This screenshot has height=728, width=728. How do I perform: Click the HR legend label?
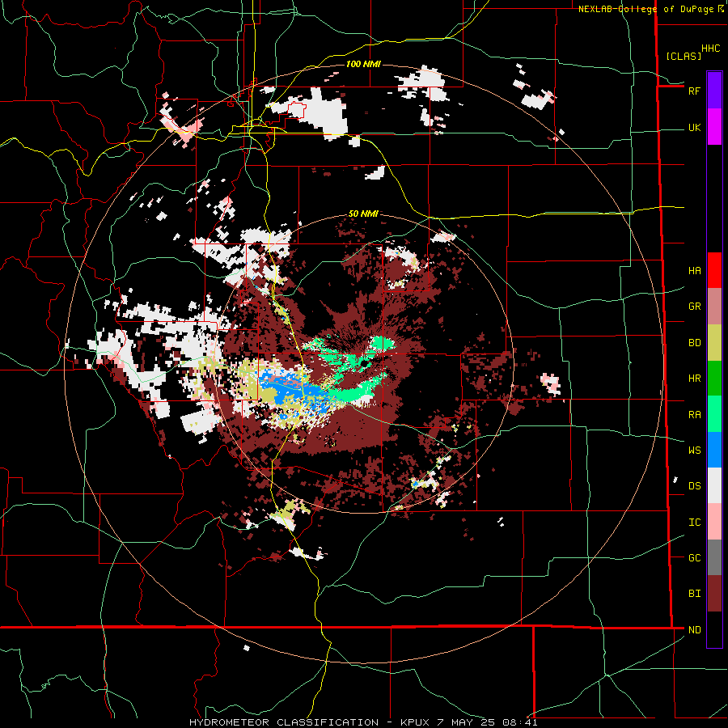694,379
